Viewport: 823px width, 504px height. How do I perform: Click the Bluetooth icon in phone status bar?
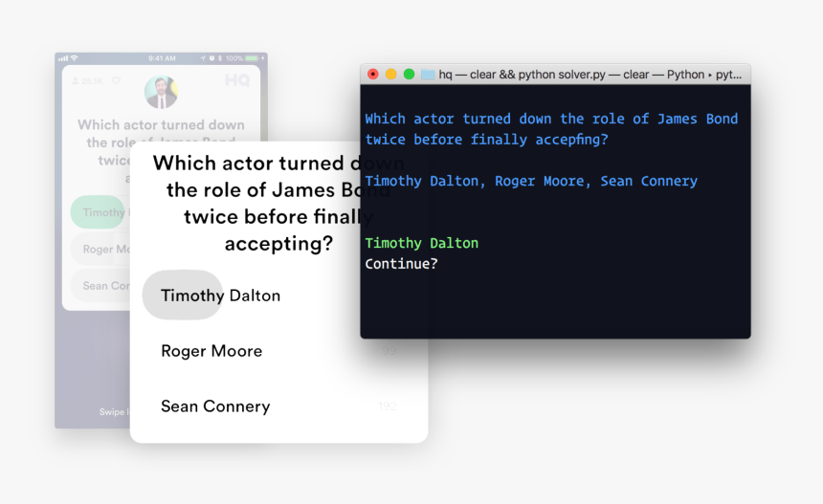point(220,58)
